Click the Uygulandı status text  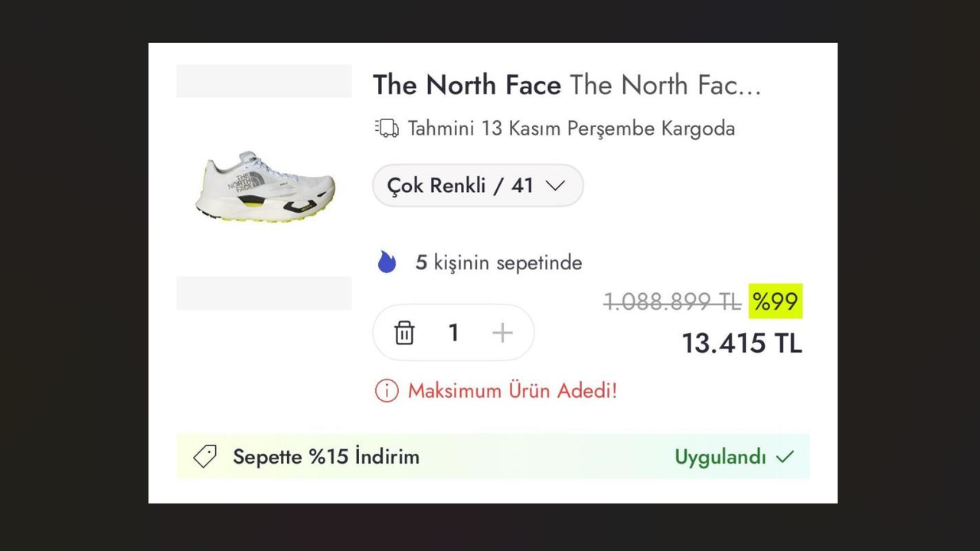click(720, 457)
